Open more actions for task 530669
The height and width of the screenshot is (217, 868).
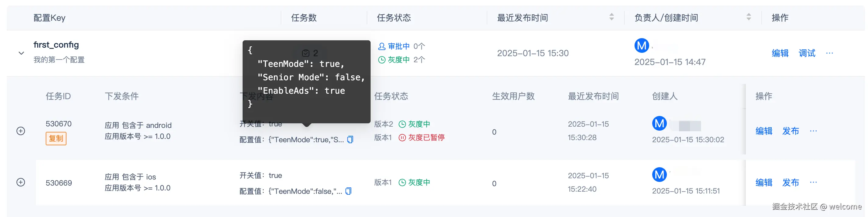click(813, 182)
